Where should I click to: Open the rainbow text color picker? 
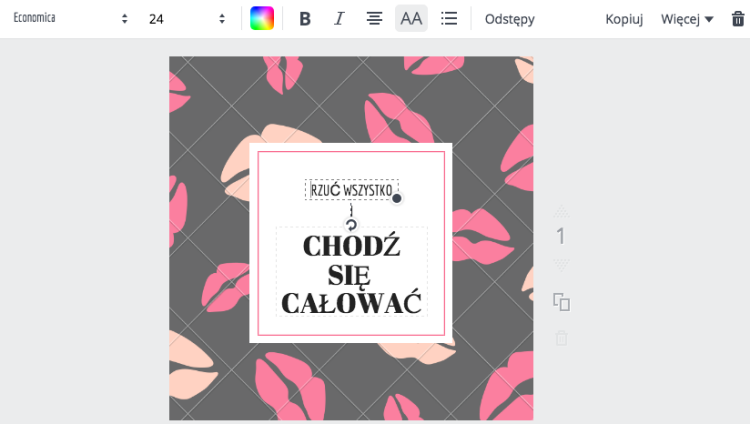262,19
